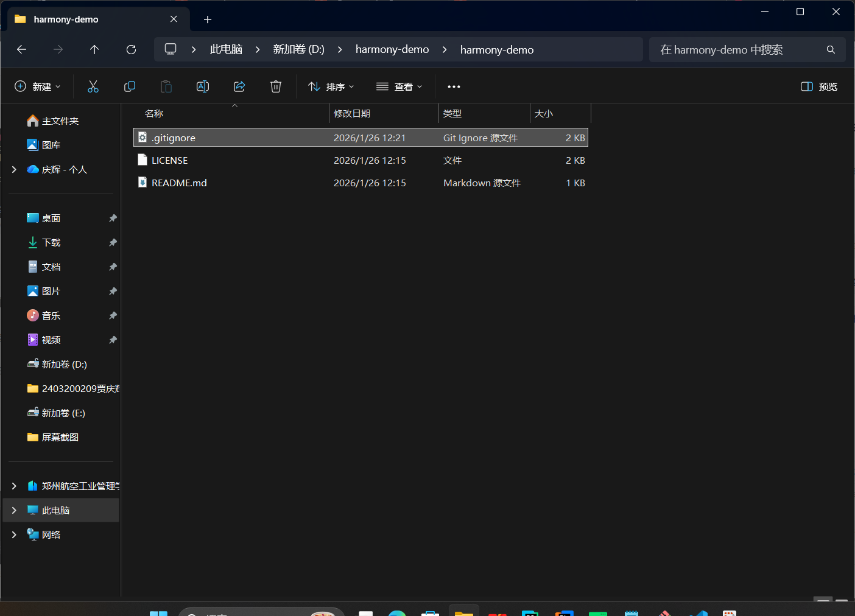Click 此电脑 in the address breadcrumb
The image size is (855, 616).
pyautogui.click(x=226, y=49)
